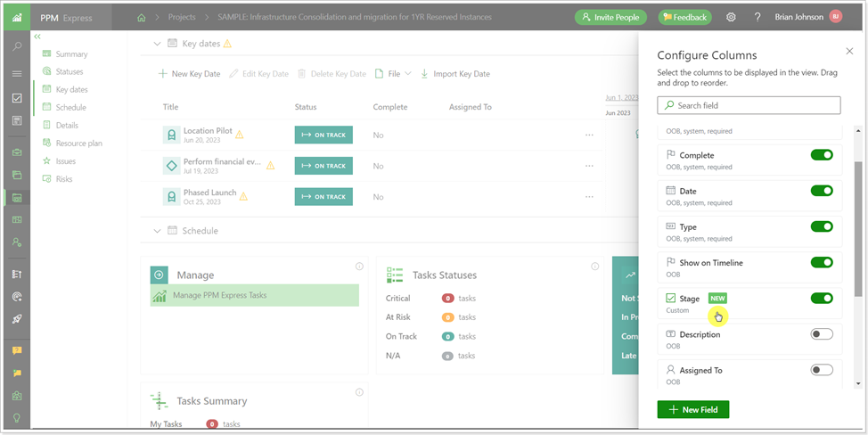Sort by the Title column header
The width and height of the screenshot is (868, 435).
pos(170,107)
